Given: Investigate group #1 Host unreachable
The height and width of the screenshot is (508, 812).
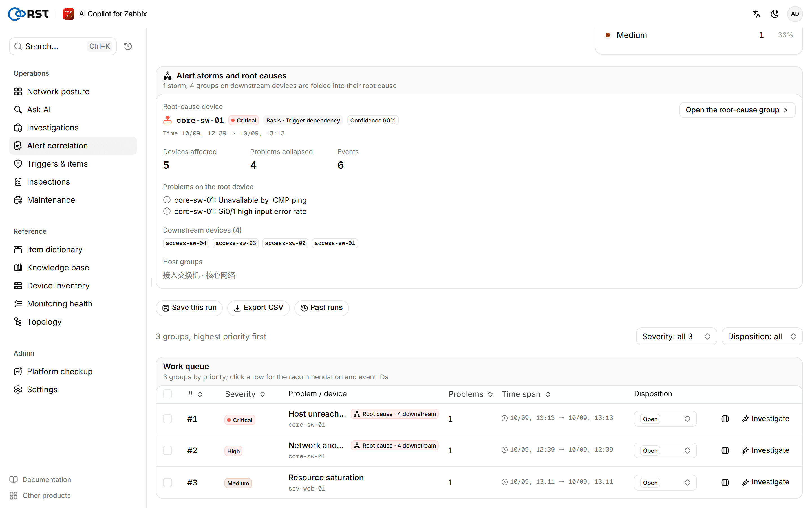Looking at the screenshot, I should point(765,419).
